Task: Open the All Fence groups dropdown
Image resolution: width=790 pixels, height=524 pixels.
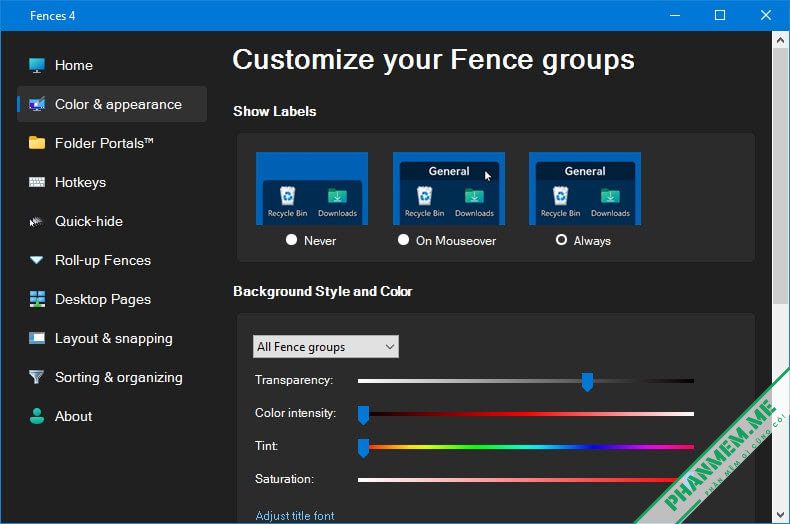Action: tap(325, 347)
